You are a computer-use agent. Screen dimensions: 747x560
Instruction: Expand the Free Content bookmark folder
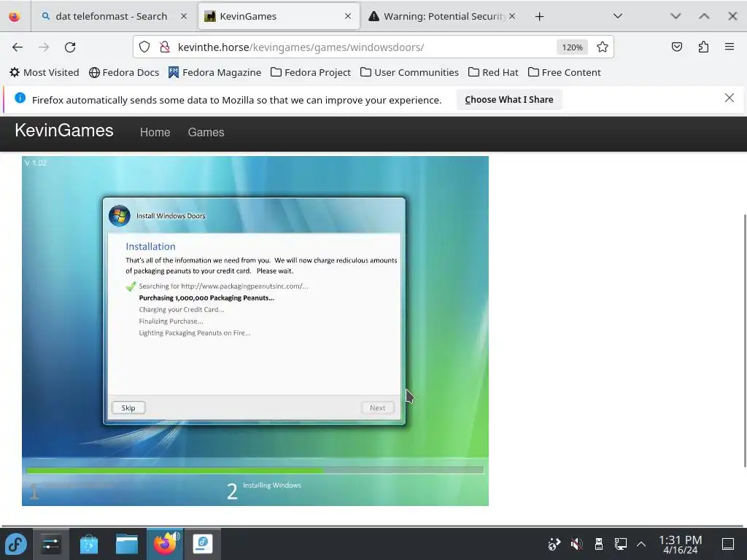click(x=564, y=72)
